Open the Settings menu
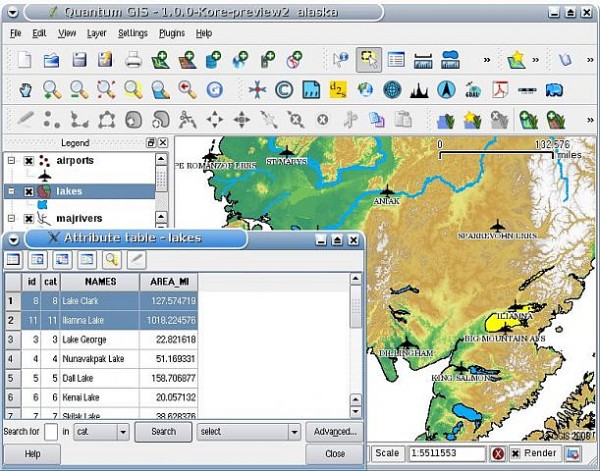 (133, 33)
